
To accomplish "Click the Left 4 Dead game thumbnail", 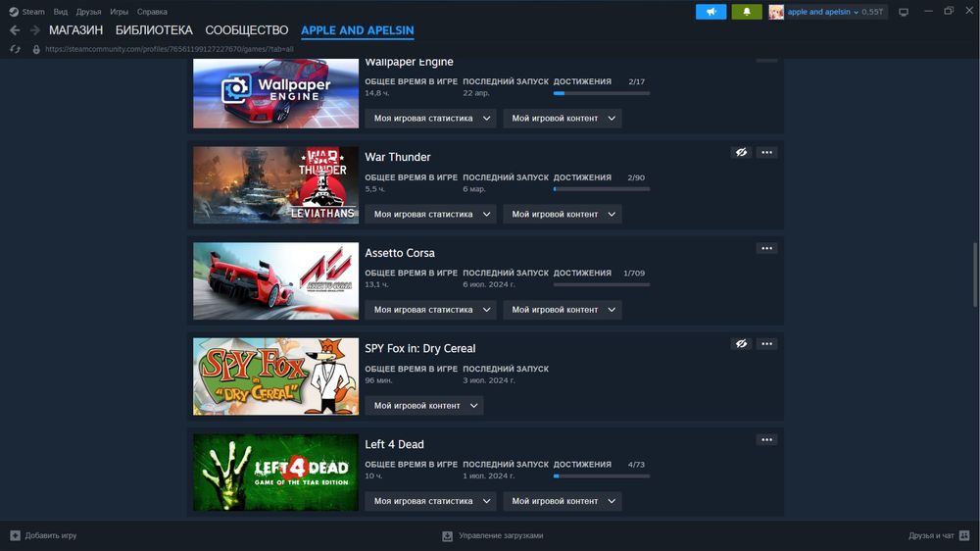I will coord(275,473).
